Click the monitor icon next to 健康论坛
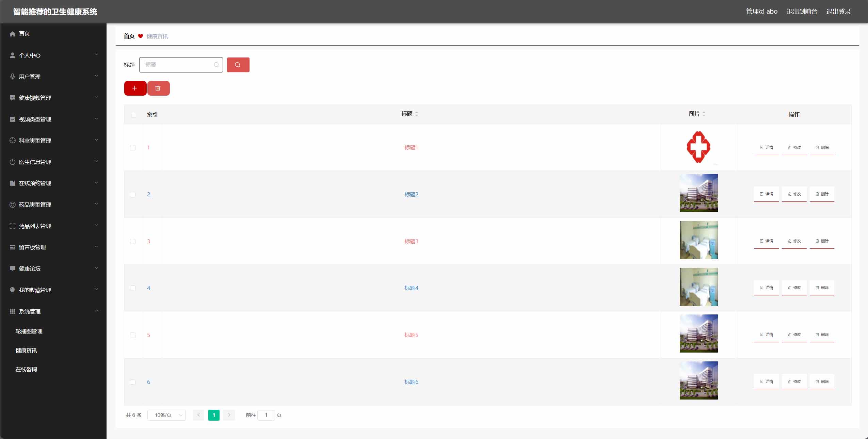 coord(13,269)
